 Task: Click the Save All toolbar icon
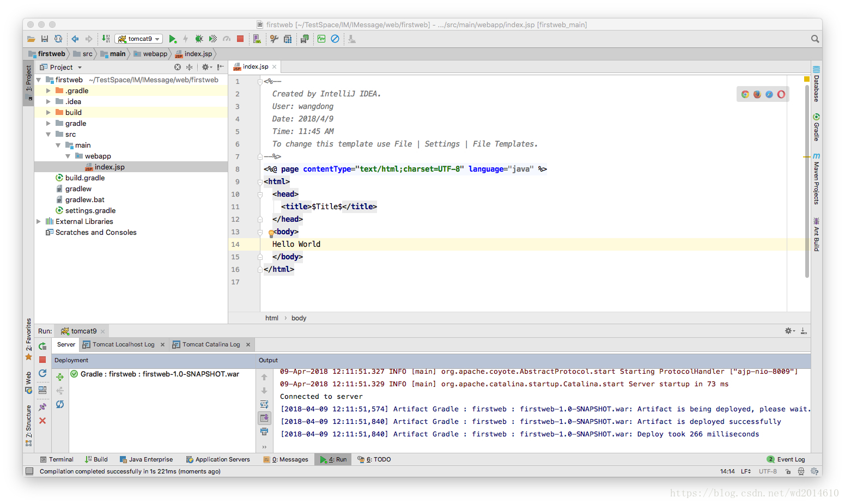pos(45,39)
